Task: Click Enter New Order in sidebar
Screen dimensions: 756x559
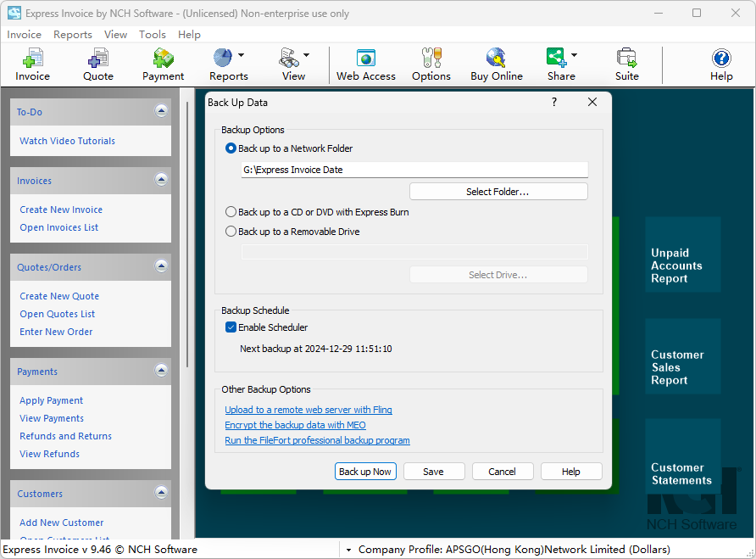Action: pyautogui.click(x=56, y=332)
